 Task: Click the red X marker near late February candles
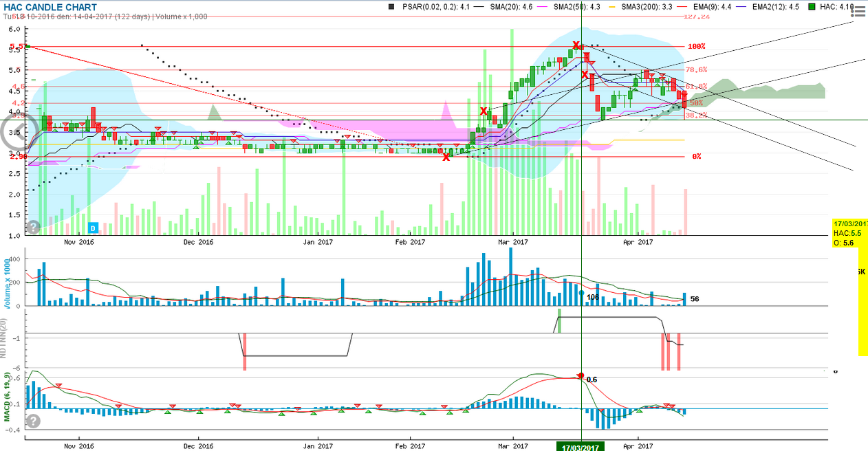(484, 111)
